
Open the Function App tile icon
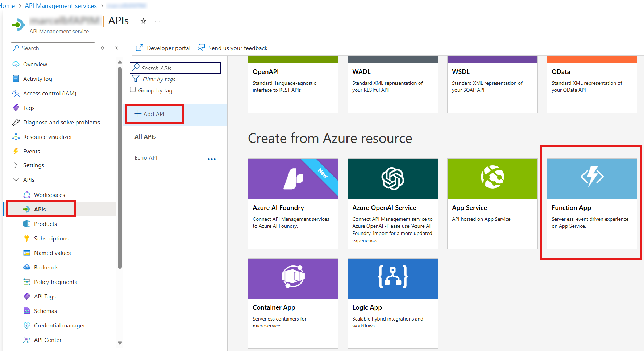point(592,177)
